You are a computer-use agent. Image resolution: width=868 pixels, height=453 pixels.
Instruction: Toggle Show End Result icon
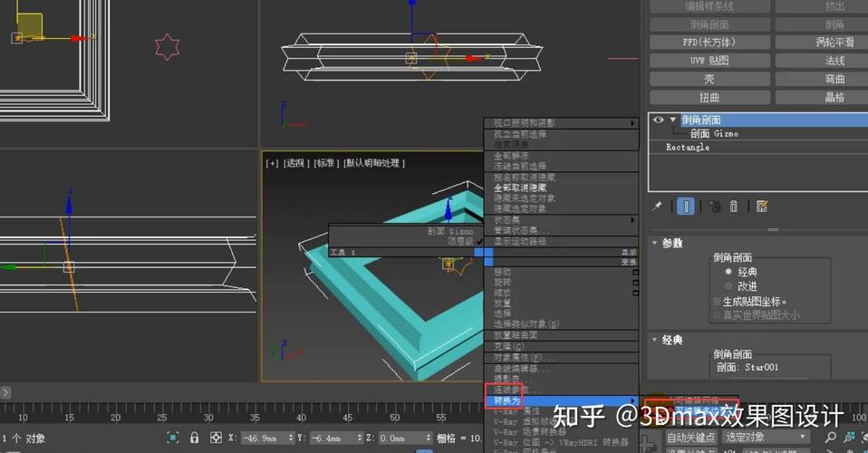[686, 206]
